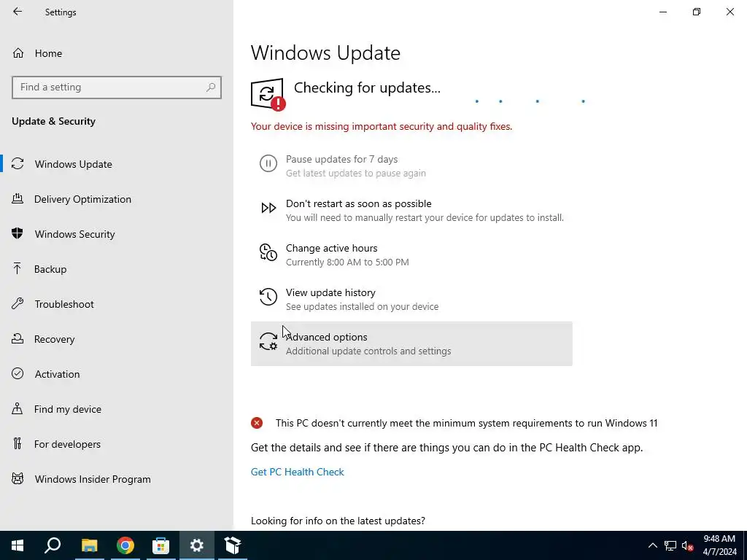Focus the Find a setting search box
Image resolution: width=747 pixels, height=560 pixels.
point(117,87)
